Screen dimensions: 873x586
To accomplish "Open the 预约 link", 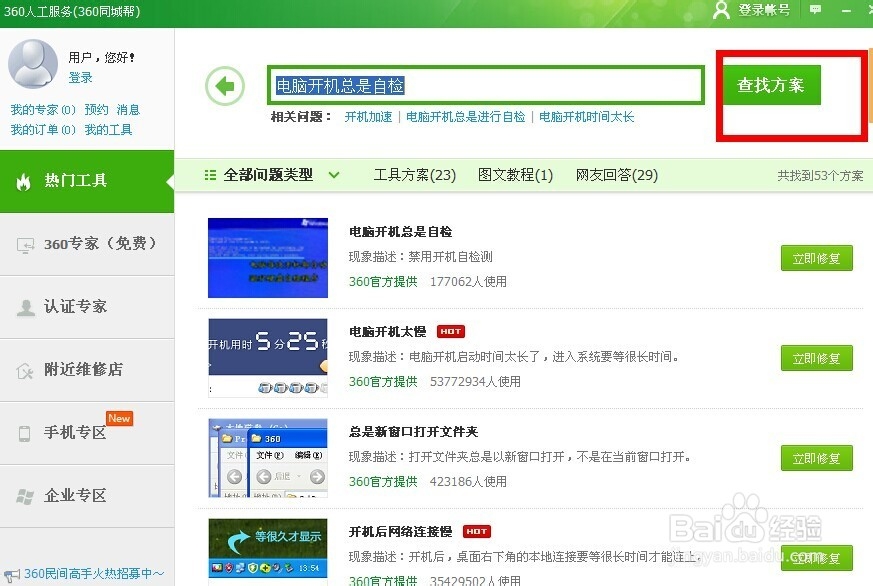I will pyautogui.click(x=96, y=110).
